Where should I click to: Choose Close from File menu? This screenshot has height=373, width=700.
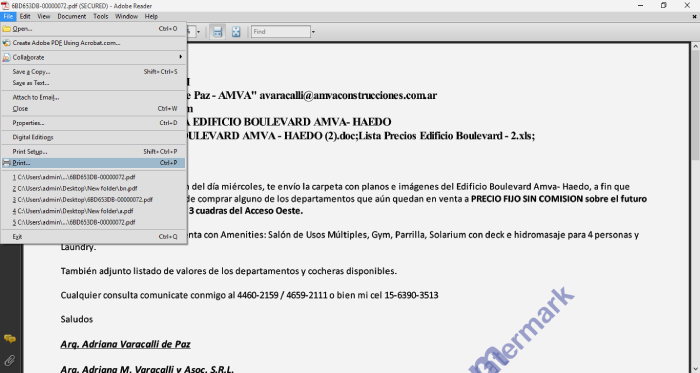click(x=93, y=108)
